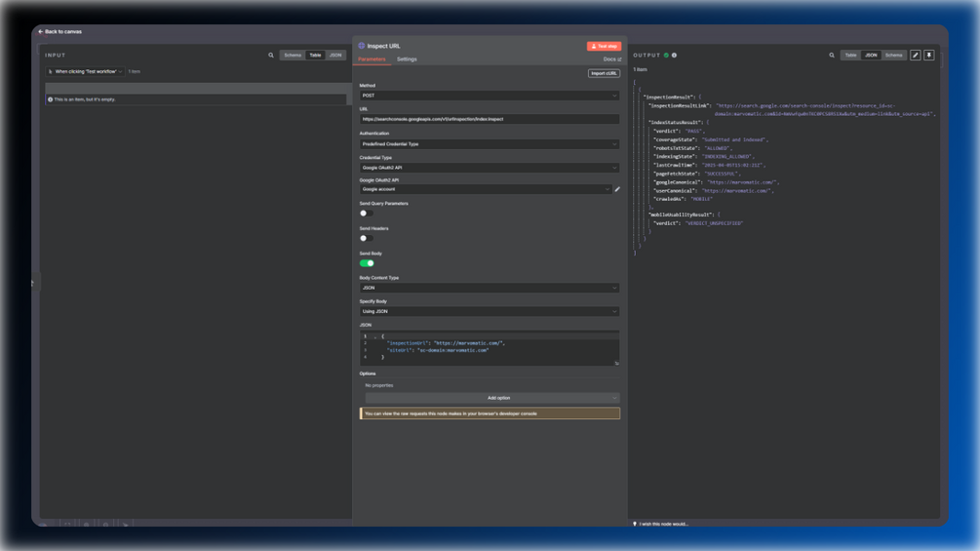Image resolution: width=980 pixels, height=551 pixels.
Task: Open the Settings tab
Action: [407, 59]
